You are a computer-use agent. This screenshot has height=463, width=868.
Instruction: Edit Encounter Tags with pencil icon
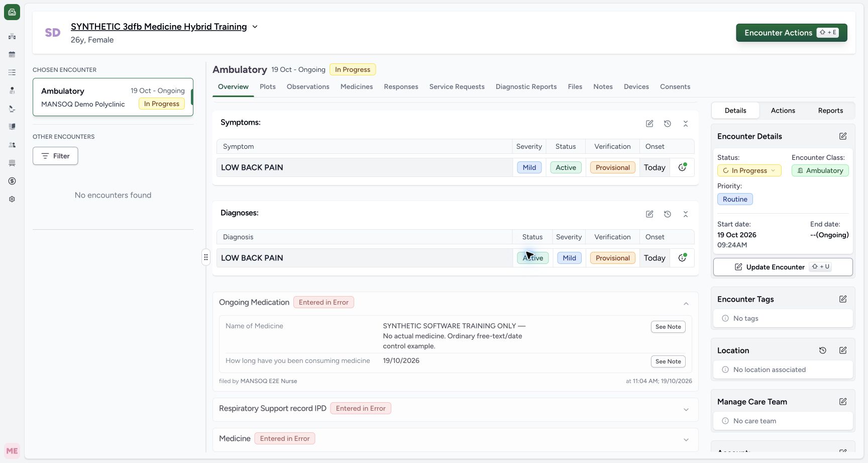(843, 299)
